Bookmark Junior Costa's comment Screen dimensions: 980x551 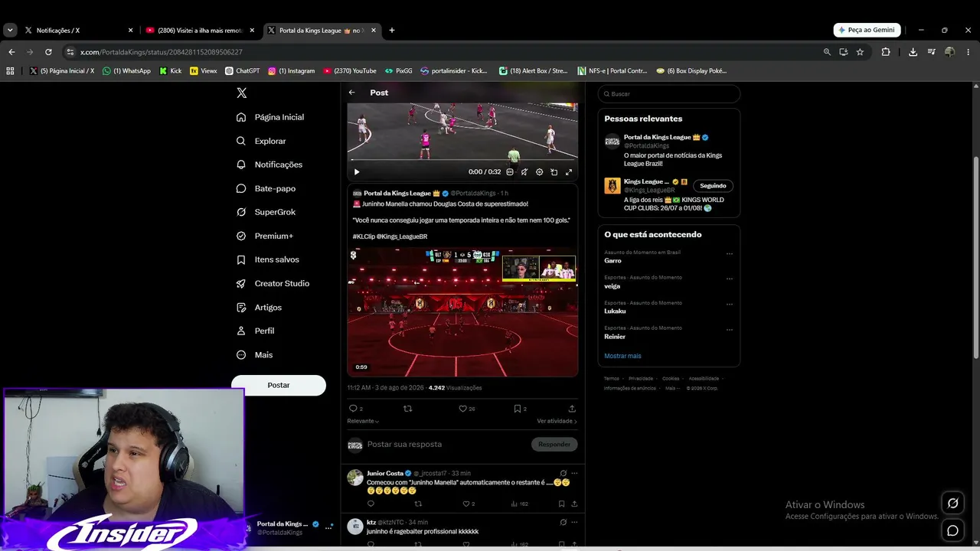coord(561,504)
